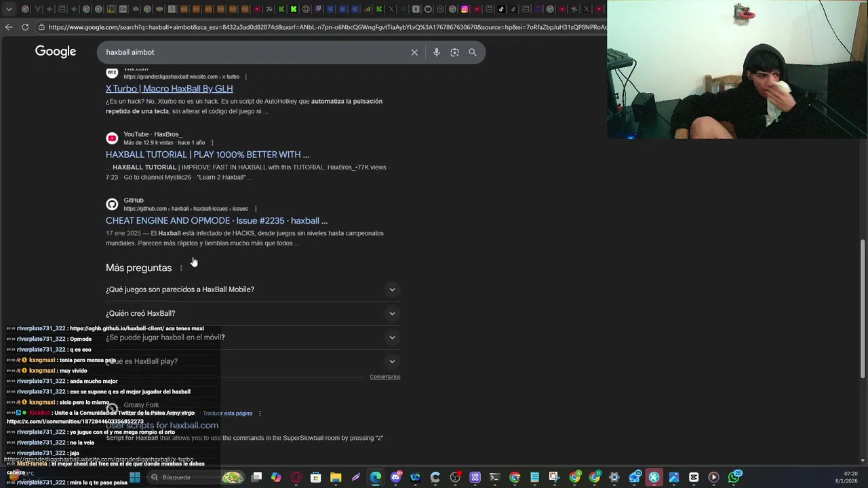
Task: Click the streamer webcam overlay
Action: point(737,69)
